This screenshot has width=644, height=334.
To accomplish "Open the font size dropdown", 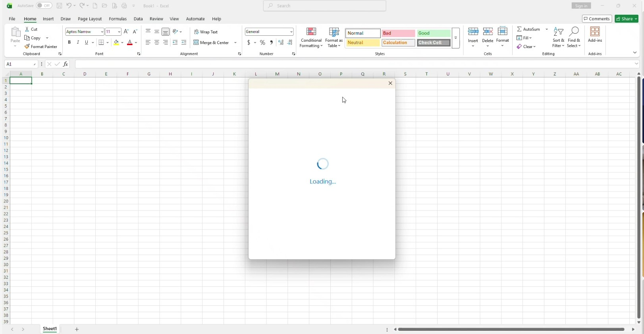I will [119, 32].
